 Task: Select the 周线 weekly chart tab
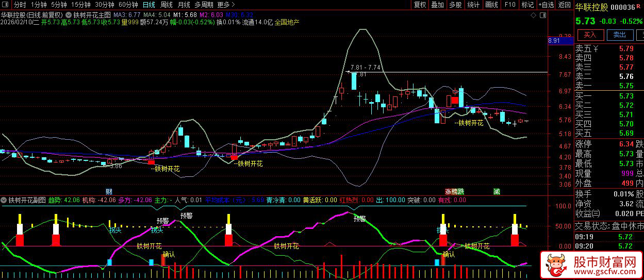click(167, 5)
